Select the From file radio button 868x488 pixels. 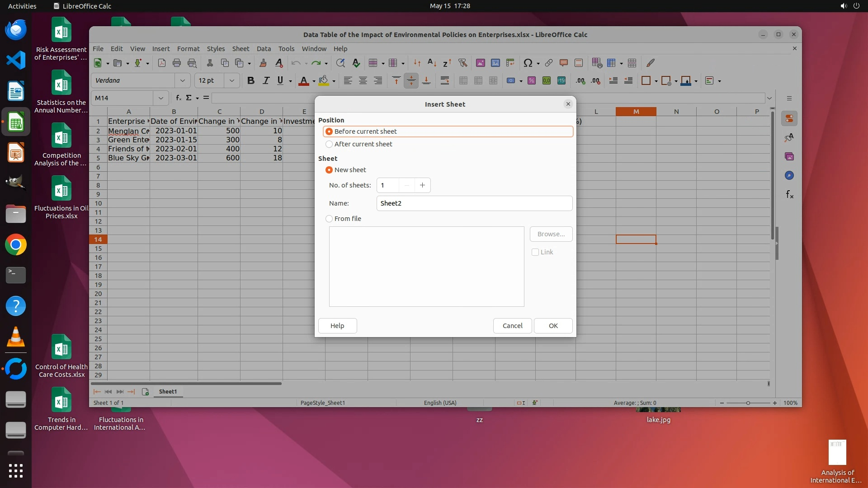coord(329,219)
